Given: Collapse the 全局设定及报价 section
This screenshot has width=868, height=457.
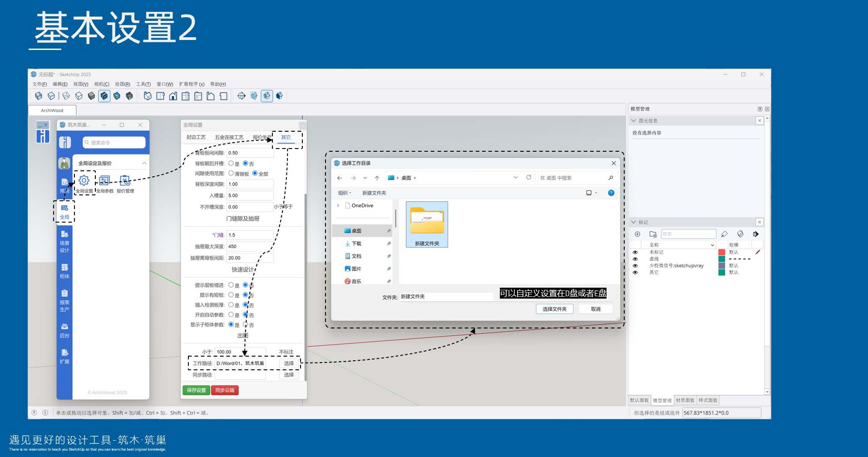Looking at the screenshot, I should (144, 163).
